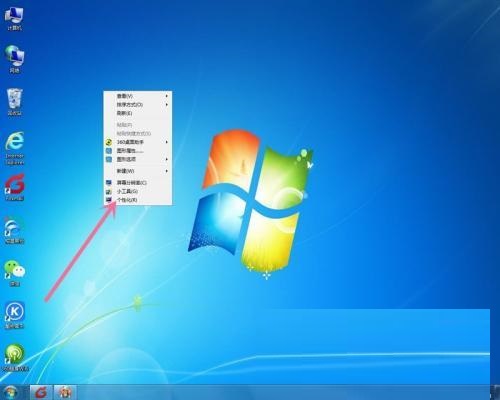Select the WeChat (微信) desktop shortcut
The height and width of the screenshot is (400, 500).
14,273
